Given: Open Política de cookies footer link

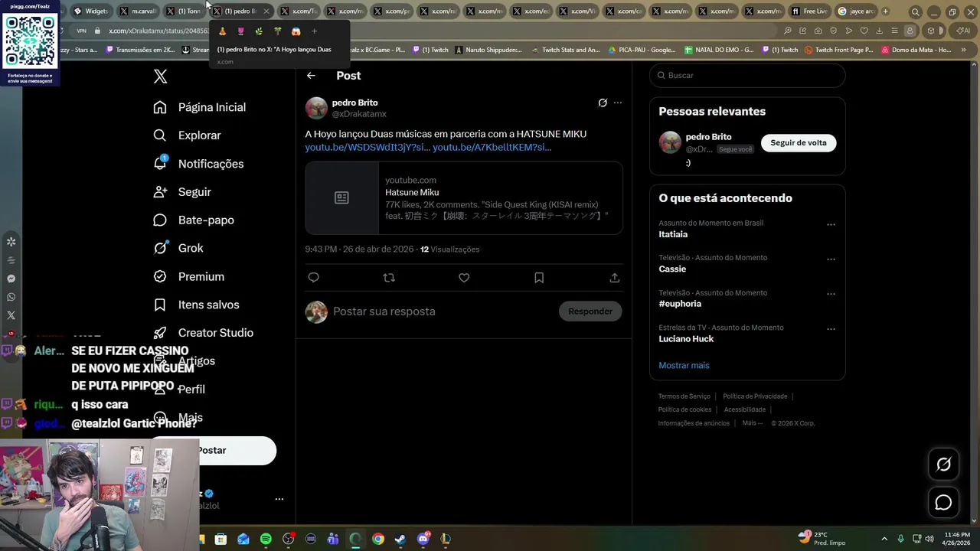Looking at the screenshot, I should pos(684,409).
